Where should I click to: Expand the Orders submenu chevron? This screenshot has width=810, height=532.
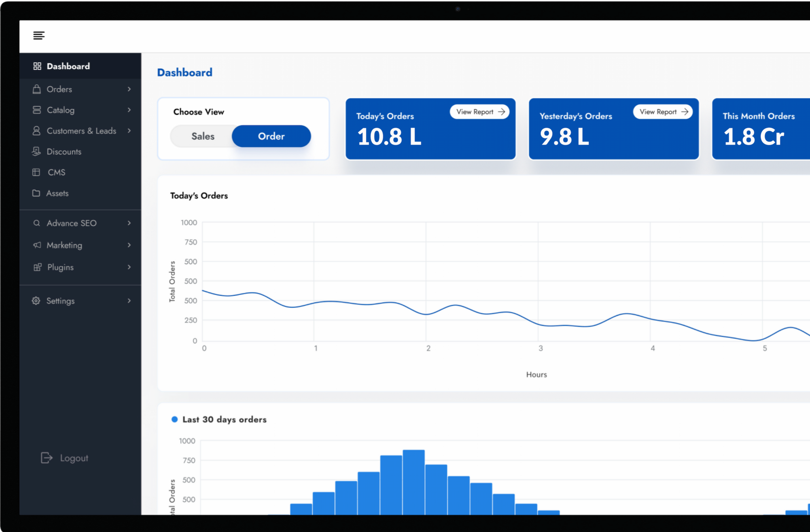tap(129, 89)
